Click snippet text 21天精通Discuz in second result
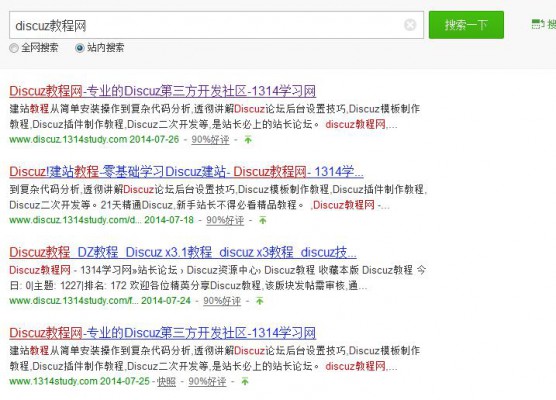 coord(137,205)
